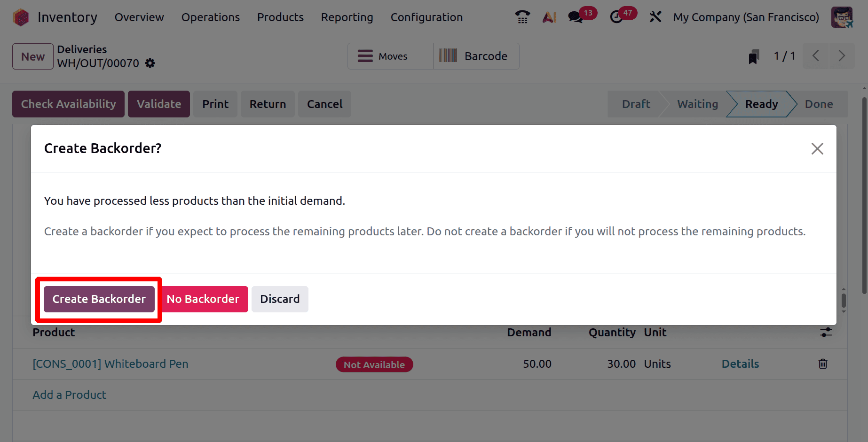Open the debug tools wrench icon
Image resolution: width=868 pixels, height=442 pixels.
point(655,17)
